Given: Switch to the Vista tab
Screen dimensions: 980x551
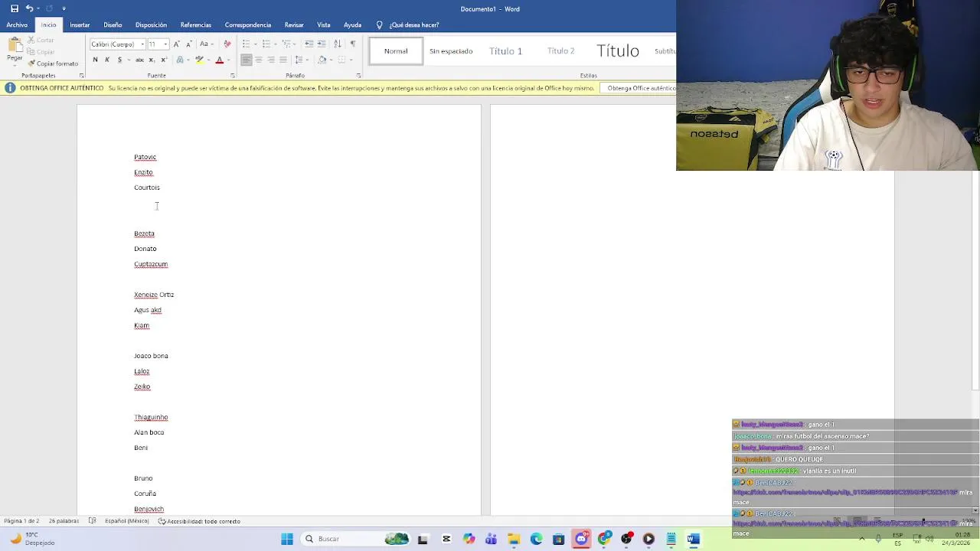Looking at the screenshot, I should pyautogui.click(x=324, y=25).
